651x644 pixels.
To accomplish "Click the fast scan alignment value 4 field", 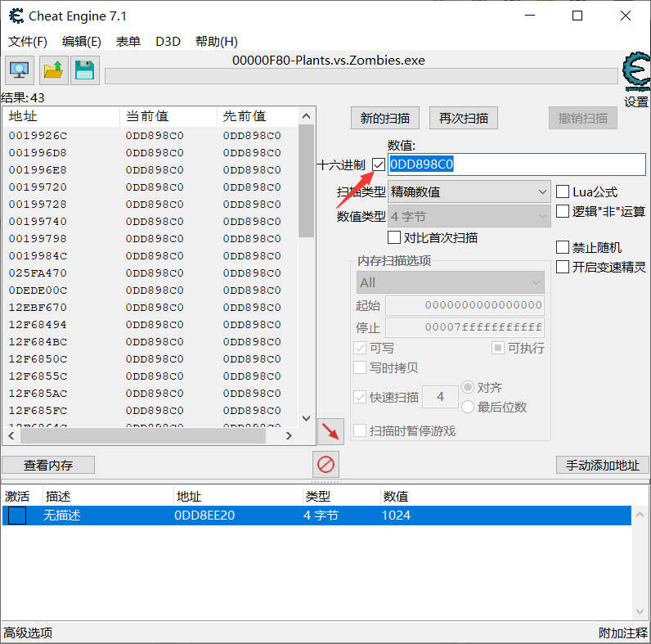I will click(440, 397).
